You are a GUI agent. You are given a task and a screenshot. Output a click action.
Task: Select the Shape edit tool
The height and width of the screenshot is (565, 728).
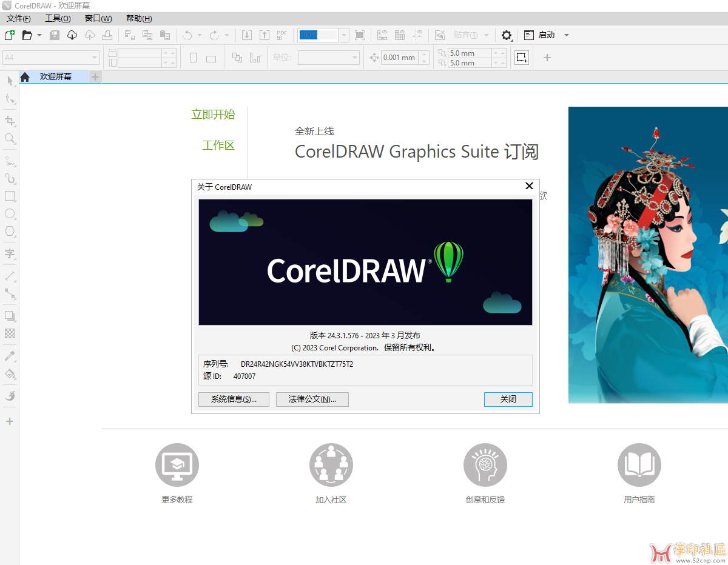[x=10, y=99]
